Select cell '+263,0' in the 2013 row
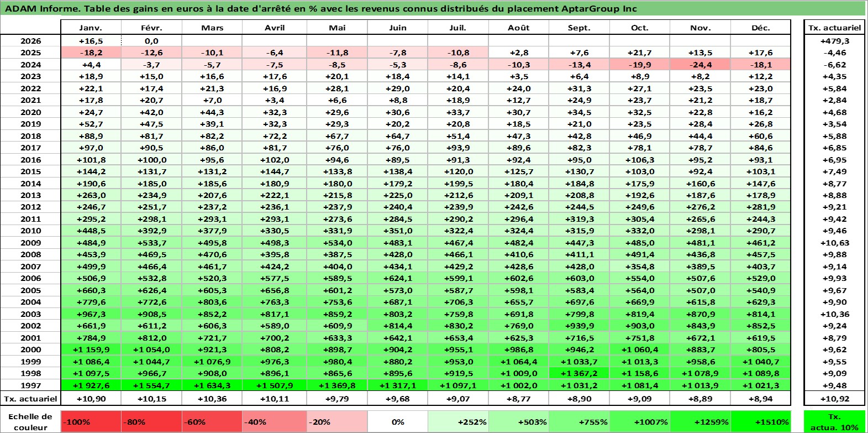The height and width of the screenshot is (433, 868). 91,195
